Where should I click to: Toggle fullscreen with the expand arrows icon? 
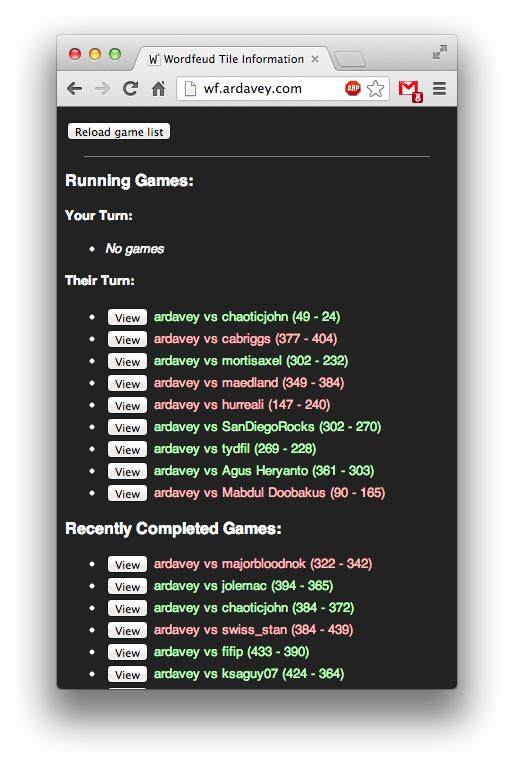(x=440, y=52)
